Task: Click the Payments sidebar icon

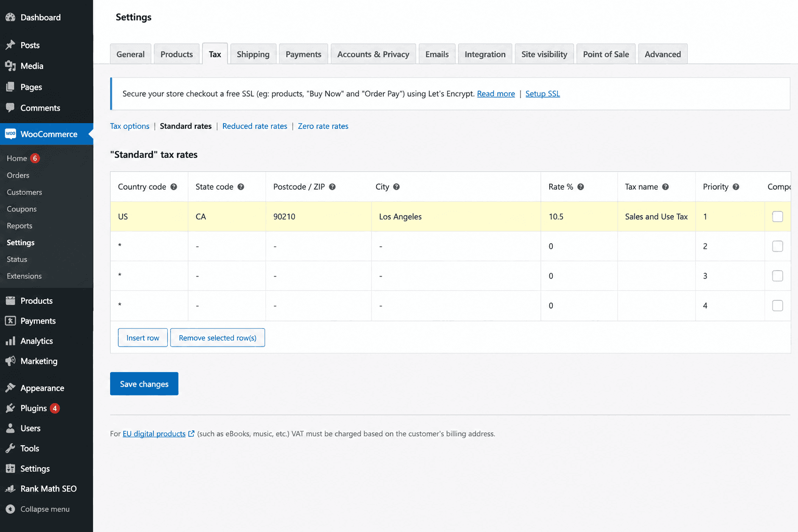Action: tap(10, 321)
